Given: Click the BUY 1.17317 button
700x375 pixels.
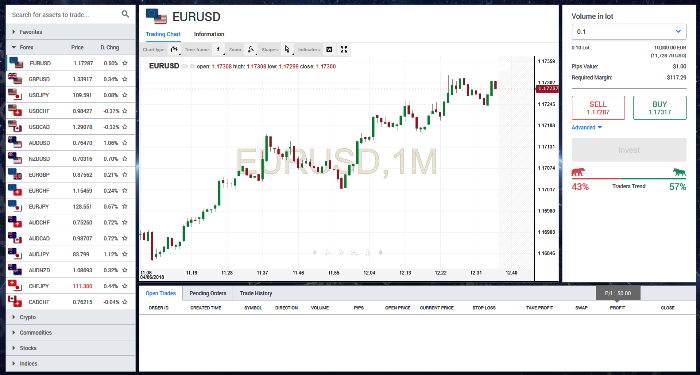Looking at the screenshot, I should 660,108.
